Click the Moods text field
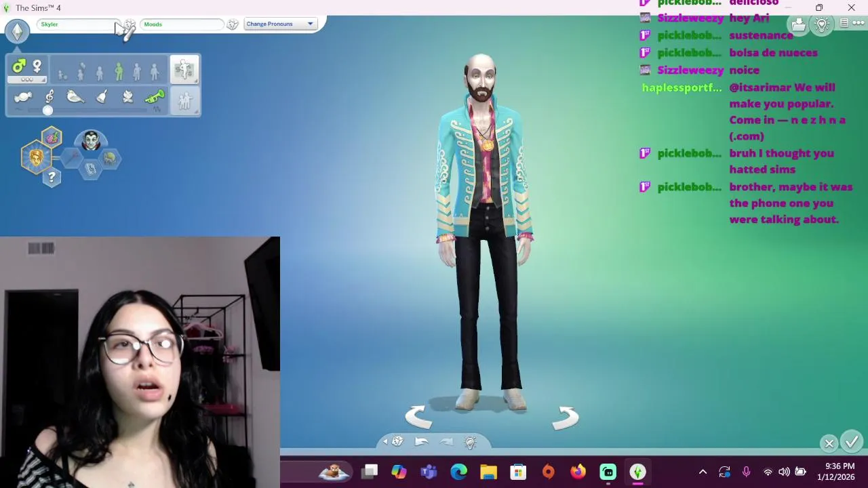The image size is (868, 488). click(x=181, y=24)
